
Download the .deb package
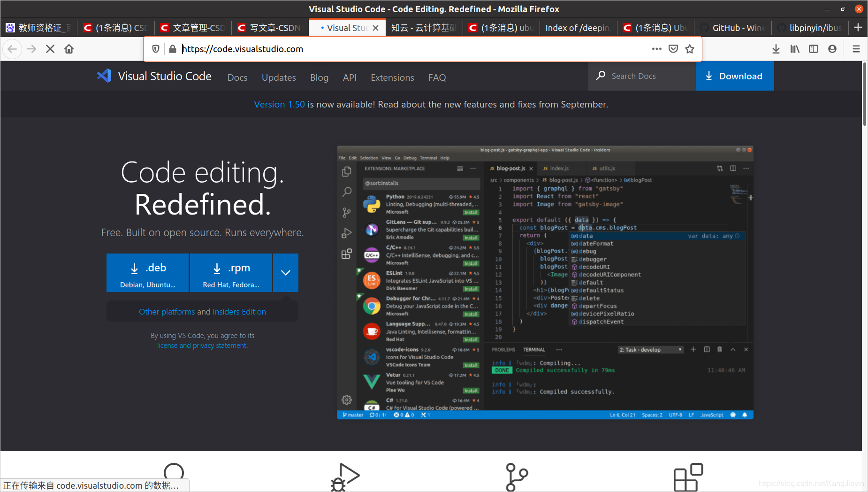(x=147, y=273)
